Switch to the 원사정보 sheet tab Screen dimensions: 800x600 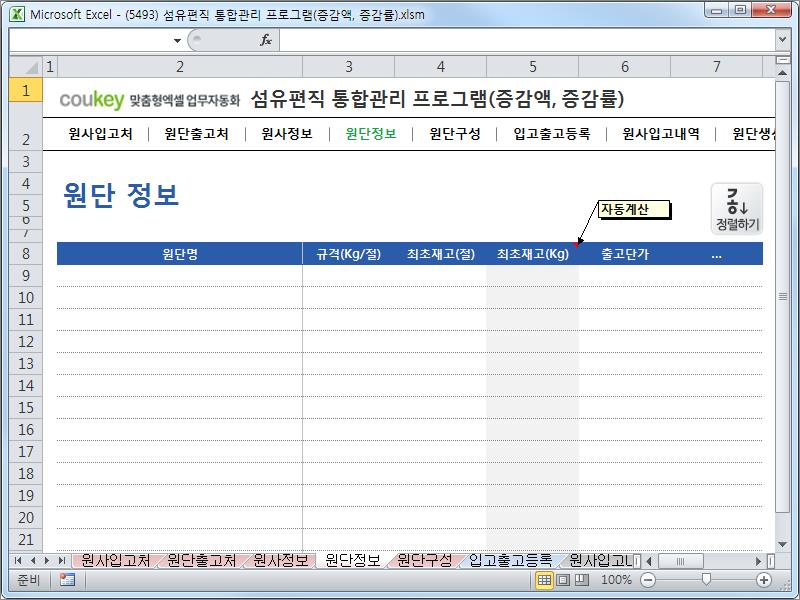pos(281,561)
